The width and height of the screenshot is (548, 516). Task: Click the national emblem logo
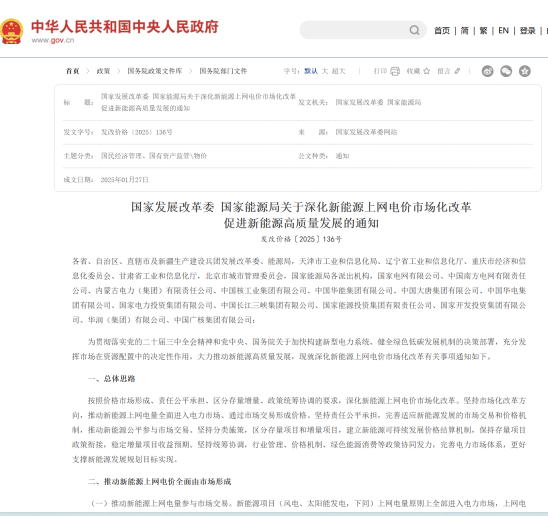12,31
